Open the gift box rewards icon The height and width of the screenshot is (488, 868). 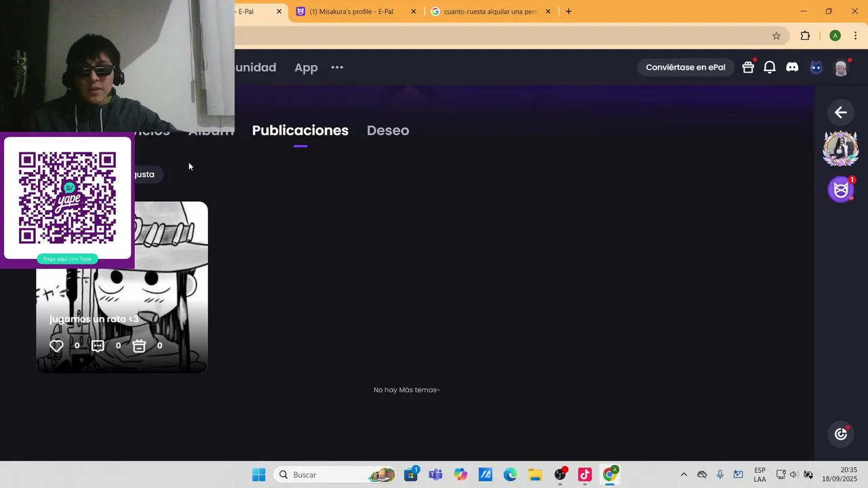(748, 67)
